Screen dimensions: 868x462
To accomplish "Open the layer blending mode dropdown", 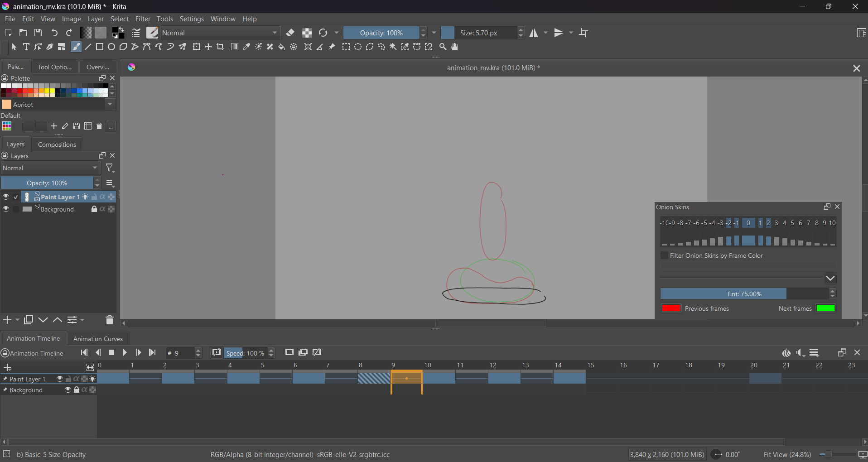I will coord(50,168).
